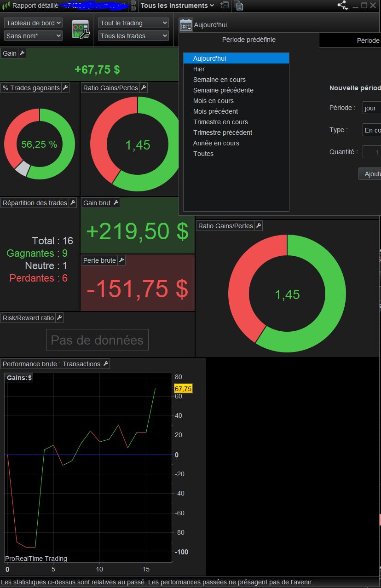Open wrench settings of Performance brute chart
The height and width of the screenshot is (588, 381).
point(105,364)
